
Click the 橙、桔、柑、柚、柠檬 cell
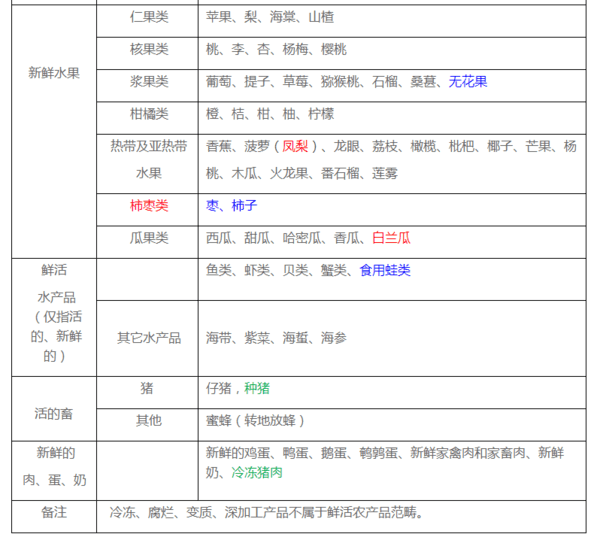click(x=263, y=114)
